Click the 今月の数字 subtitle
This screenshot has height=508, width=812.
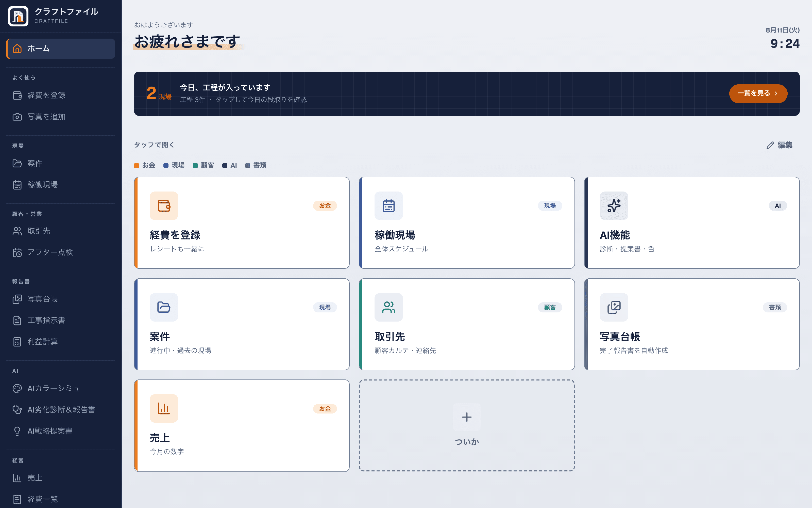(x=167, y=451)
